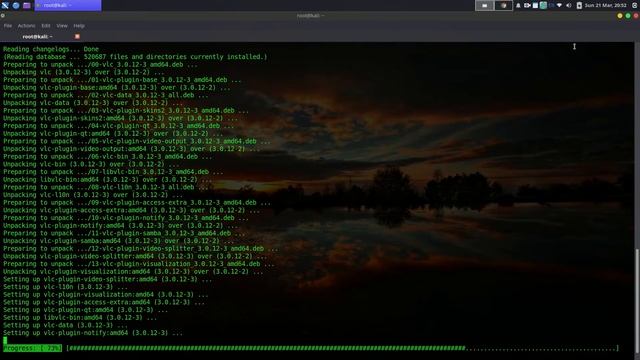
Task: Click the 'Reading changelogs... Done' line
Action: 51,49
